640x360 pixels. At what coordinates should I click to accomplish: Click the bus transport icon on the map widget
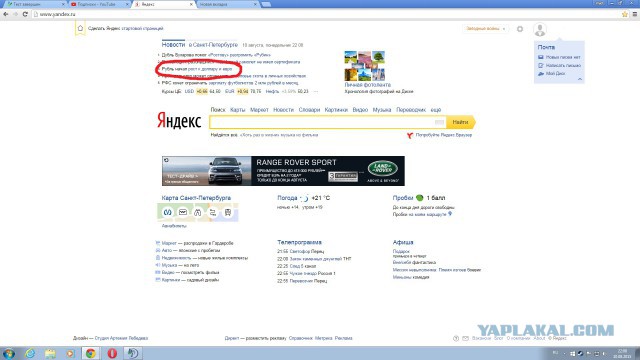pyautogui.click(x=228, y=212)
